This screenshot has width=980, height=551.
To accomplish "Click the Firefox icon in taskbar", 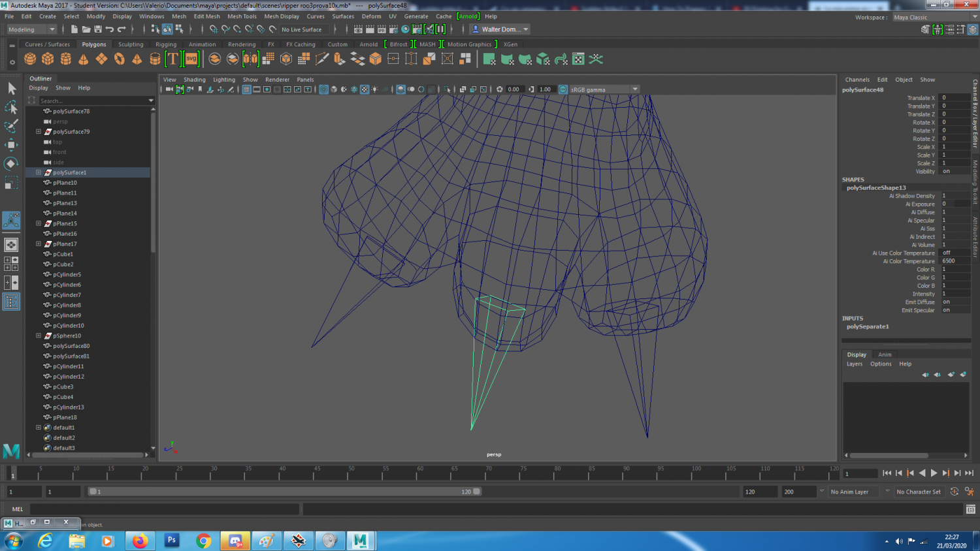I will 140,541.
